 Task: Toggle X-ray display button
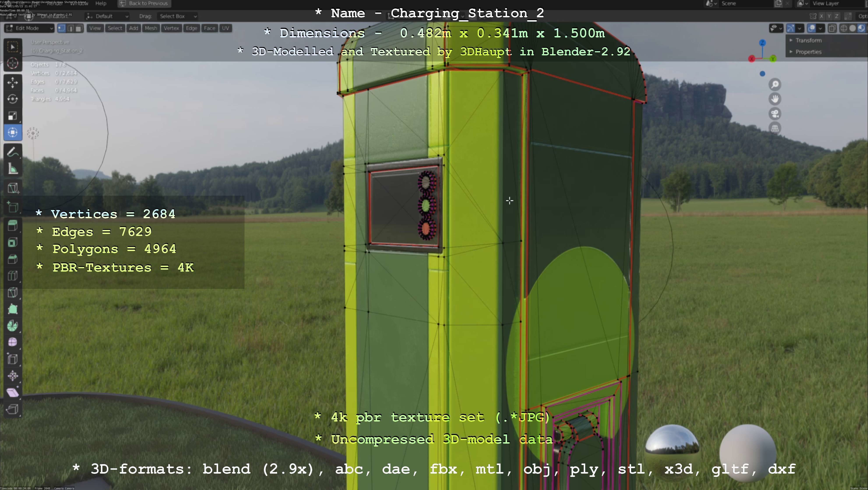832,28
